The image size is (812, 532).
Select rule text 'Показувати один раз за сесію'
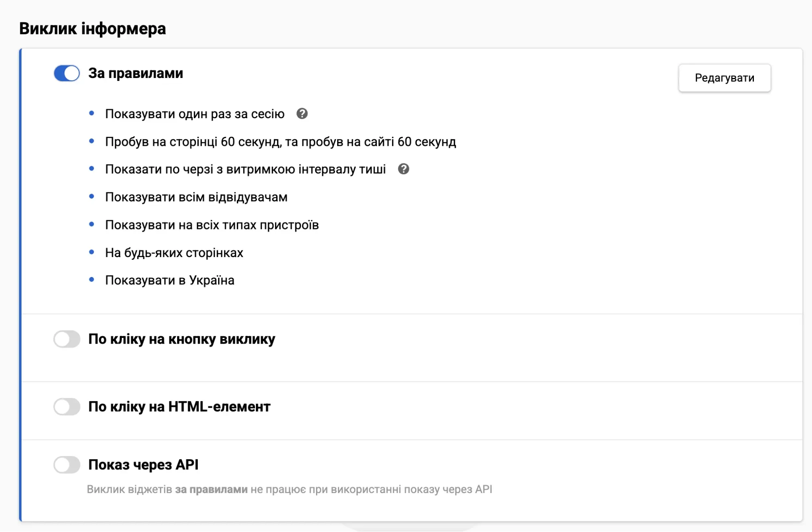pos(195,114)
